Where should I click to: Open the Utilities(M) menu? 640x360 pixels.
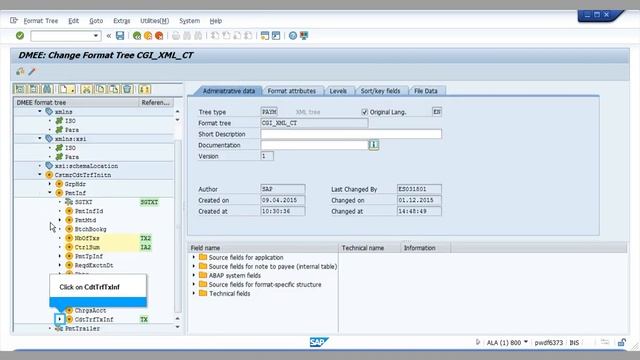[x=154, y=21]
